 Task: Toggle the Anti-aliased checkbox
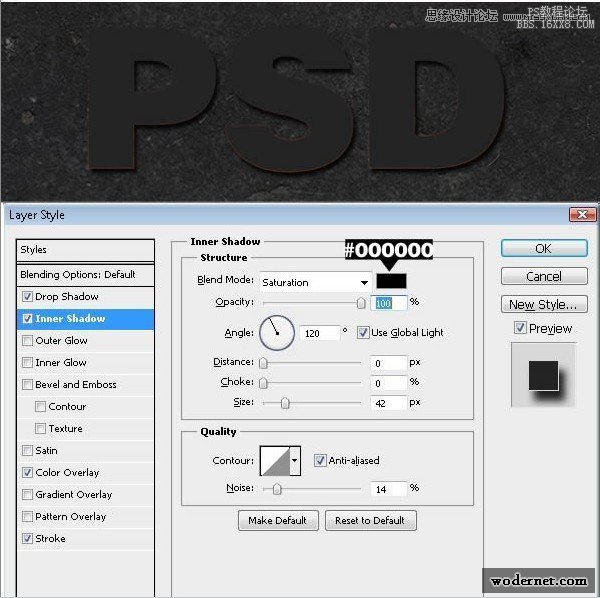click(320, 460)
